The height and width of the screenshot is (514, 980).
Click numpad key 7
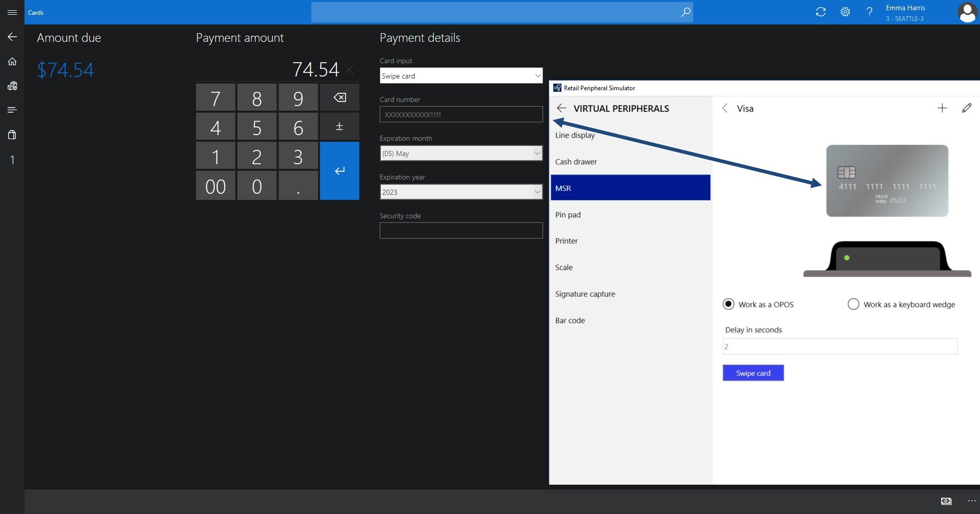pos(215,97)
